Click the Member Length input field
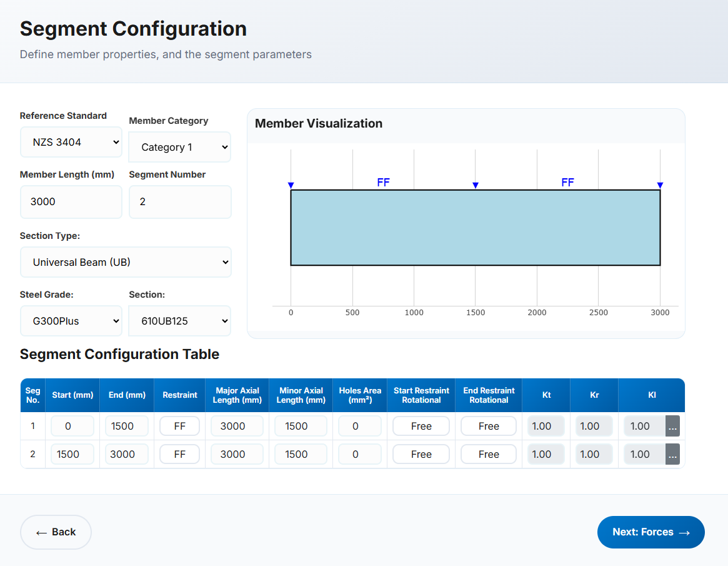 pyautogui.click(x=71, y=202)
